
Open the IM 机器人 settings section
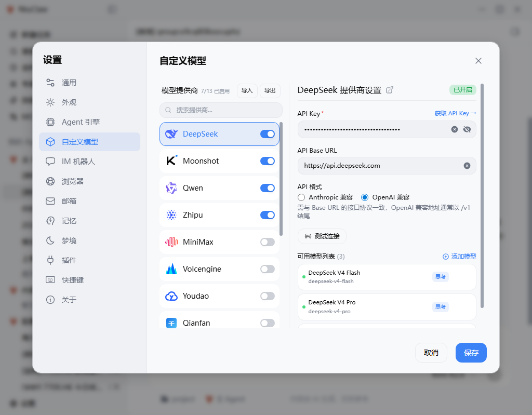[89, 162]
